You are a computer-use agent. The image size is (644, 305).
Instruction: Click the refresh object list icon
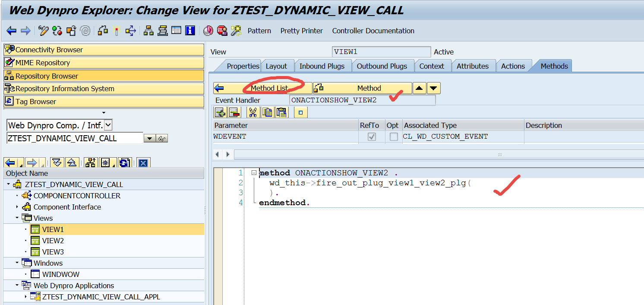point(125,163)
